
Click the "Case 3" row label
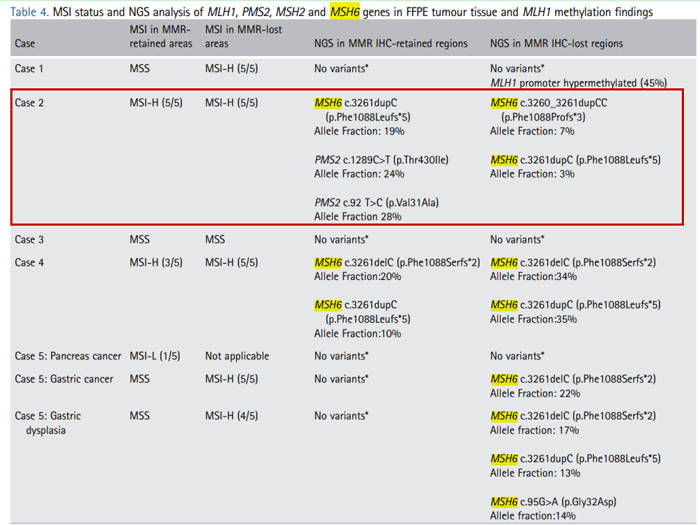32,239
